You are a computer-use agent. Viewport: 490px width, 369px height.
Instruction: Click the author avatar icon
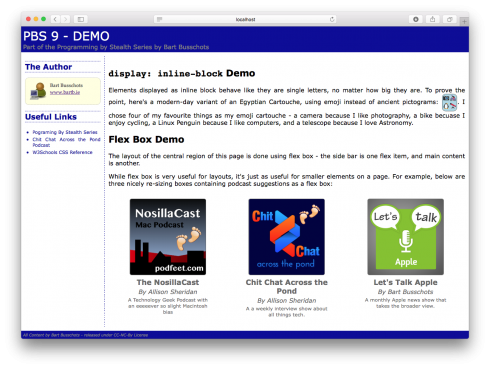[x=38, y=91]
